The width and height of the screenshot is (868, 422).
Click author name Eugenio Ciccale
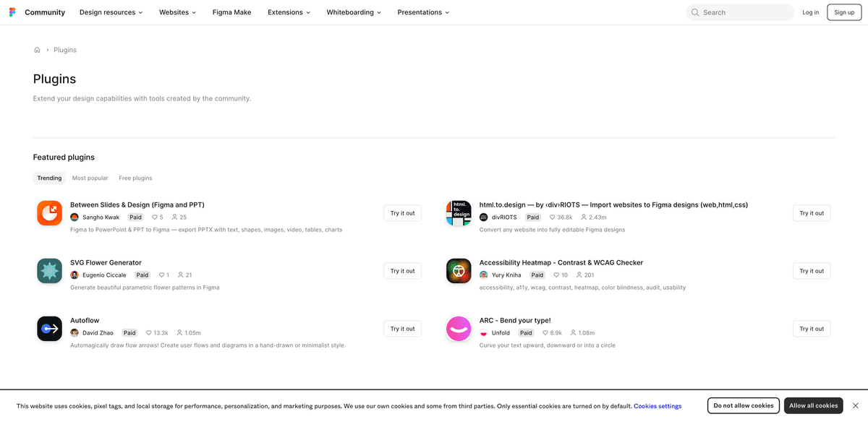click(104, 275)
